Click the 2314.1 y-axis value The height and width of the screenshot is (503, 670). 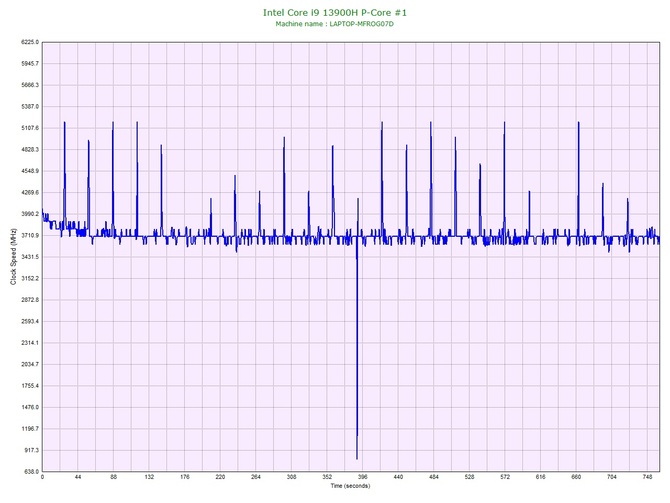(30, 343)
